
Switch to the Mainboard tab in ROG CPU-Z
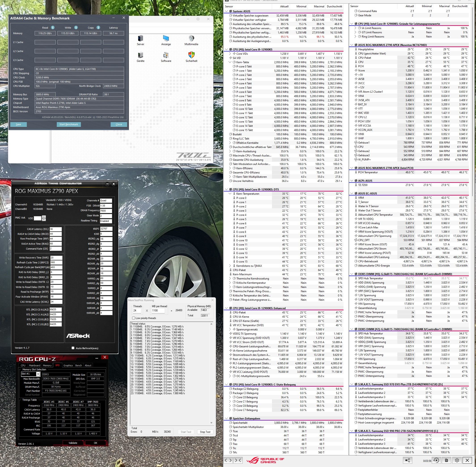(x=35, y=365)
